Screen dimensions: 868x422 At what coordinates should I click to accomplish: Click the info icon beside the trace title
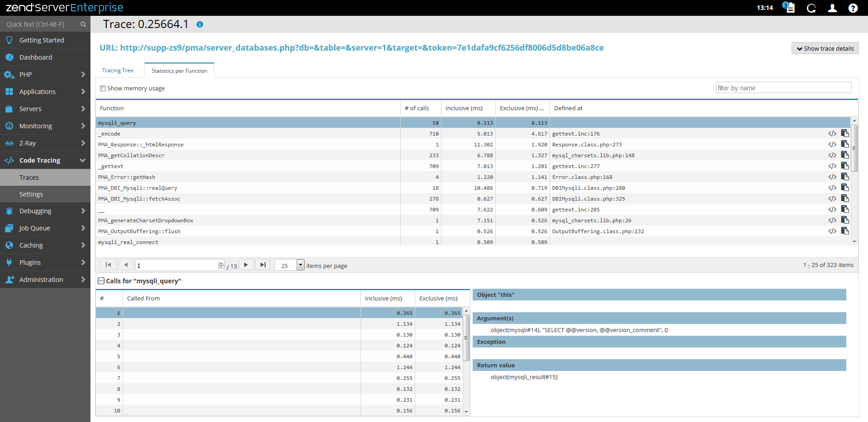pyautogui.click(x=199, y=25)
